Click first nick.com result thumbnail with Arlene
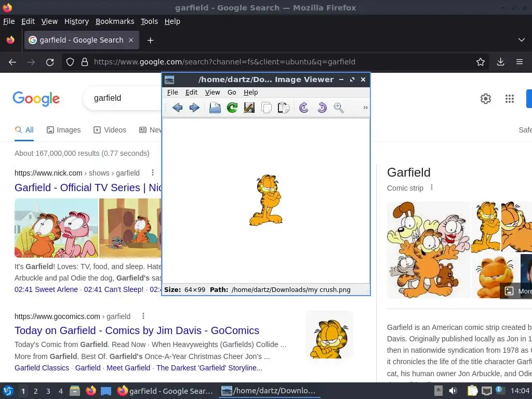The height and width of the screenshot is (399, 532). tap(56, 228)
